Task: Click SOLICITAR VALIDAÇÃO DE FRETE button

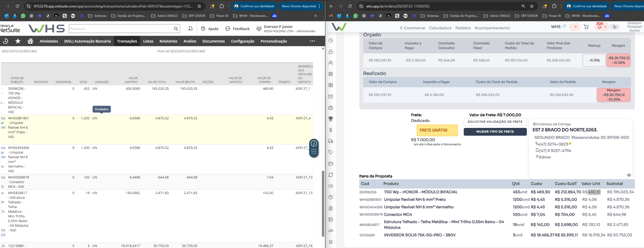Action: 495,122
